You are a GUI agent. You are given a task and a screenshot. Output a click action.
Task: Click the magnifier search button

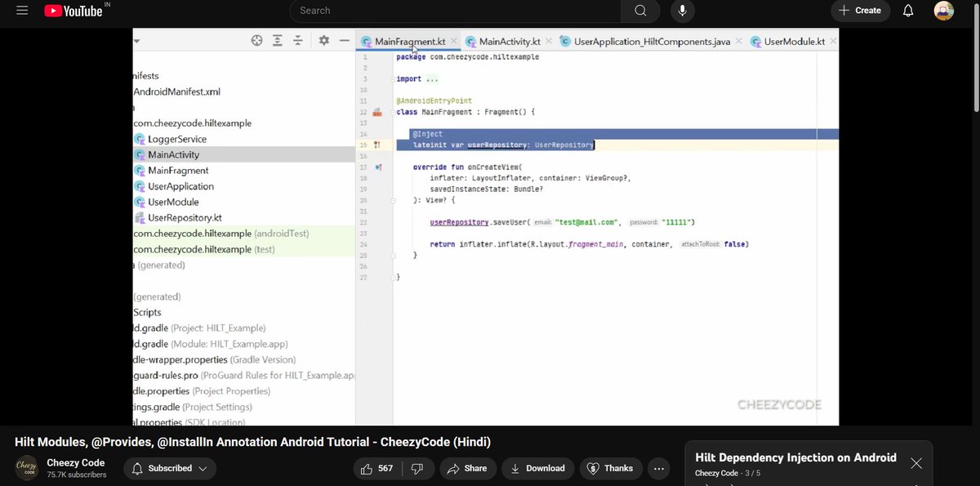coord(641,11)
